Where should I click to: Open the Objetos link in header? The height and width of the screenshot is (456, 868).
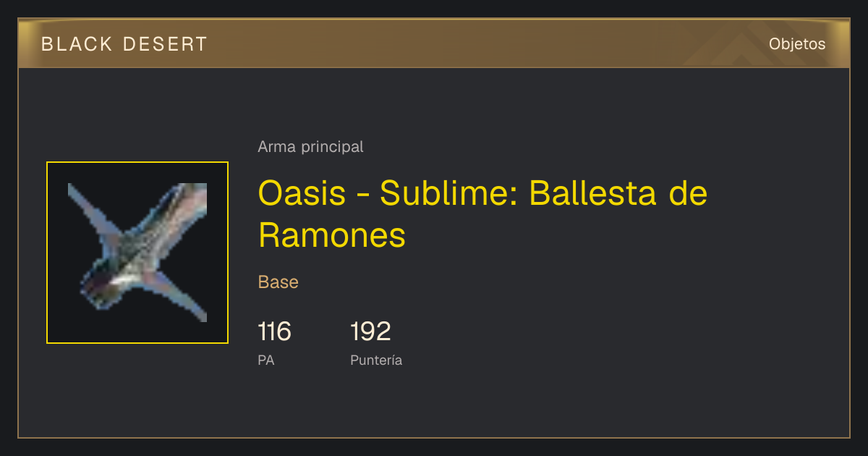pos(797,44)
